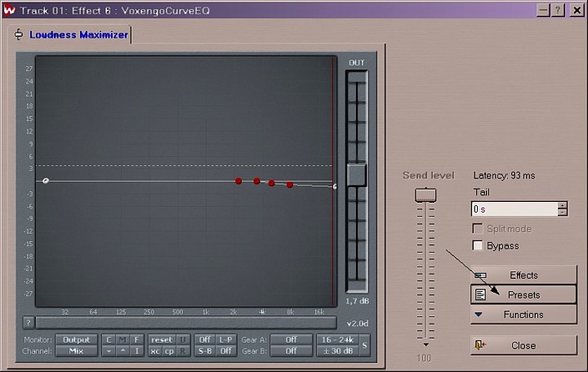Click the reset button
Viewport: 588px width, 372px height.
[162, 340]
